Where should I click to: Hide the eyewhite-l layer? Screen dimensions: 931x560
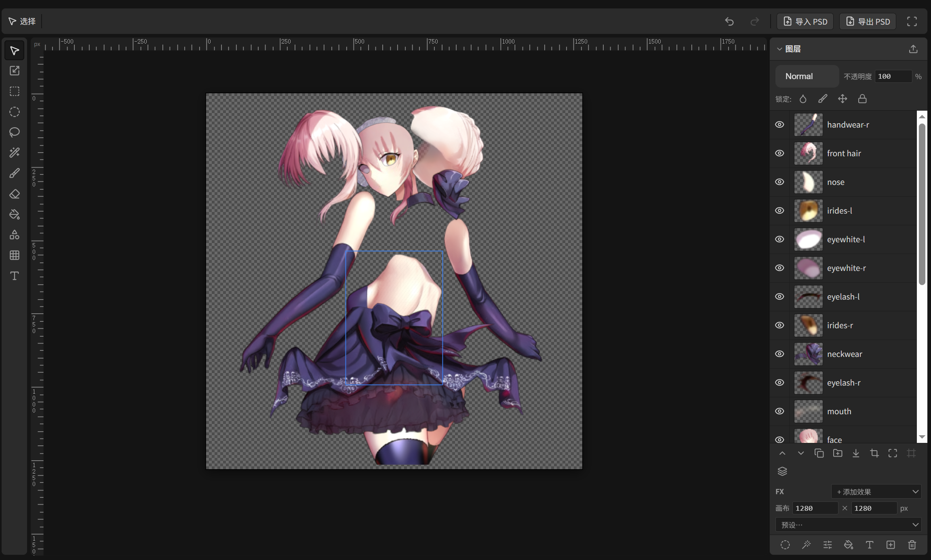[x=779, y=239]
